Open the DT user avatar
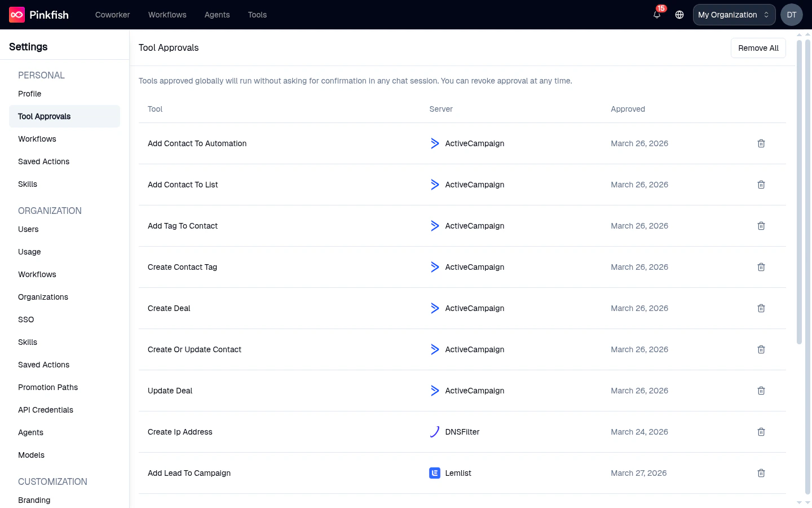812x508 pixels. [791, 15]
